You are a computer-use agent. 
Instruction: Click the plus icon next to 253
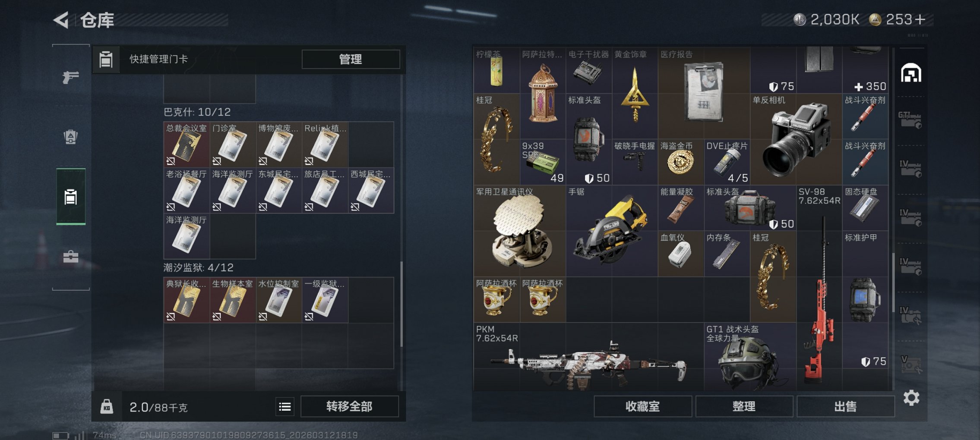[920, 19]
